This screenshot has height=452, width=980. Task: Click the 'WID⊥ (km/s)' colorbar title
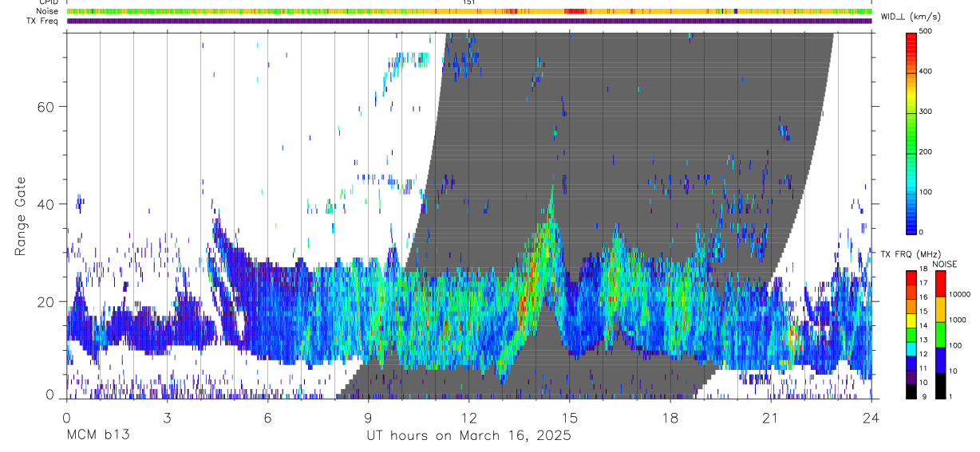910,17
